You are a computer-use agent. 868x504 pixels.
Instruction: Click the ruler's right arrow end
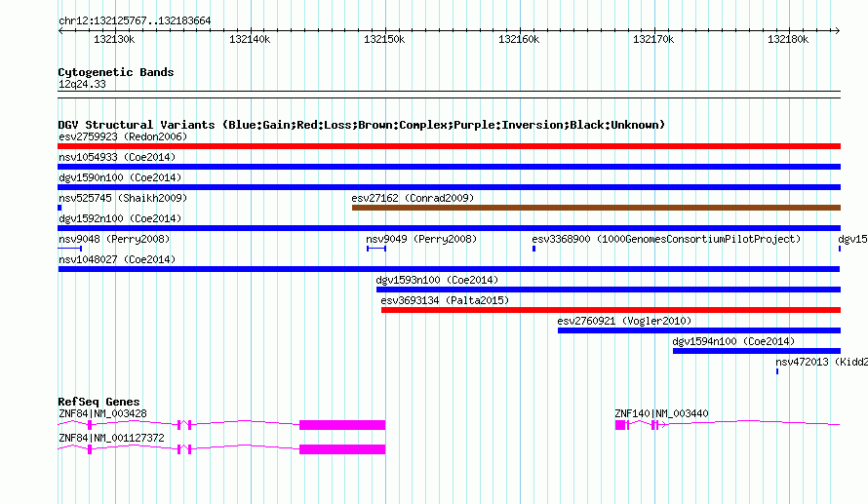click(x=838, y=31)
